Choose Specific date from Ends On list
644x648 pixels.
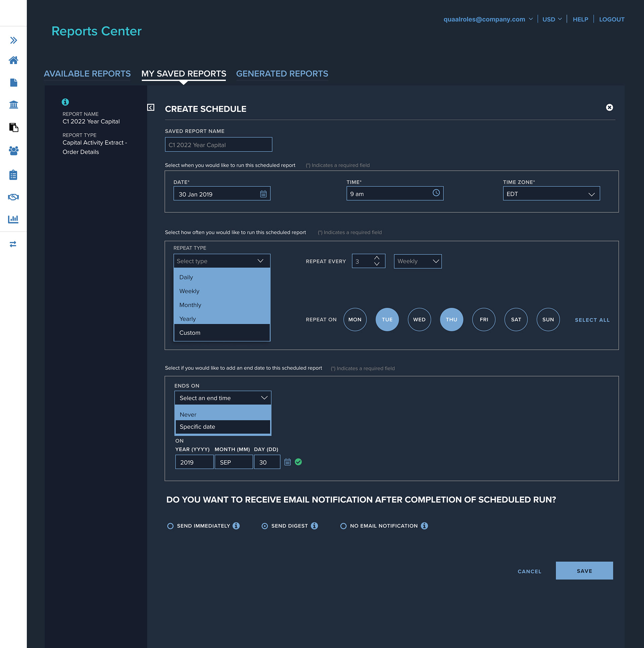pos(223,427)
